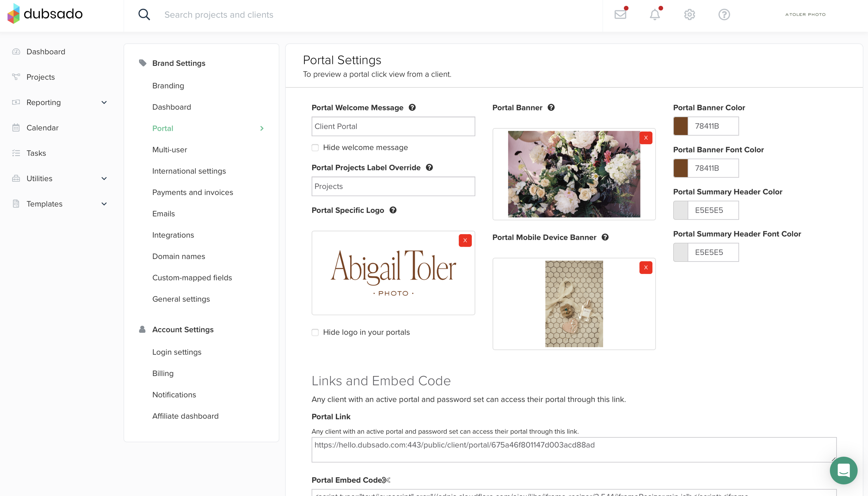Click the Portal Banner Color swatch

click(x=681, y=126)
